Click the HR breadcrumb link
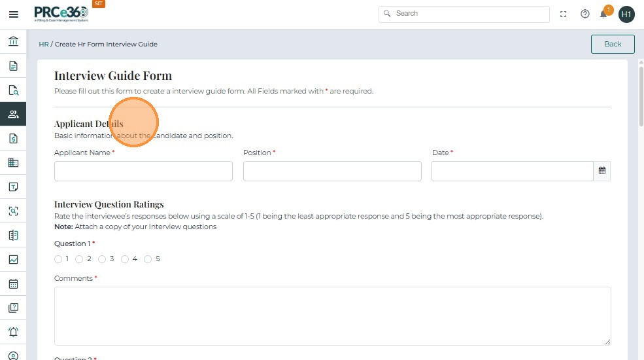 (44, 45)
